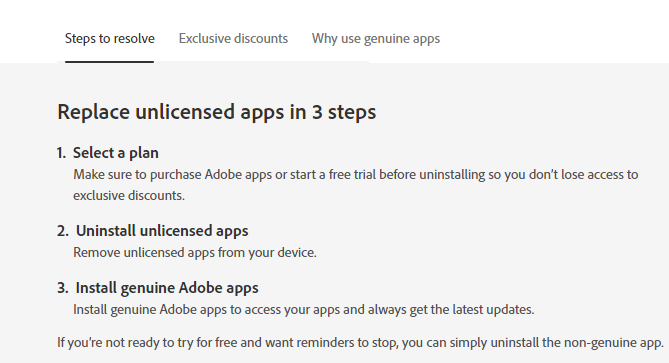Click the number 2 list marker

click(63, 231)
